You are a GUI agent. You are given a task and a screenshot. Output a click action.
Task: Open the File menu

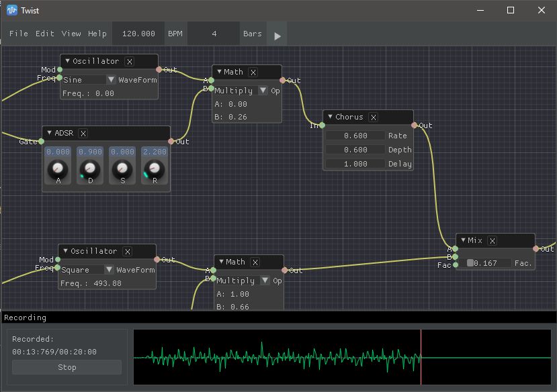tap(17, 34)
